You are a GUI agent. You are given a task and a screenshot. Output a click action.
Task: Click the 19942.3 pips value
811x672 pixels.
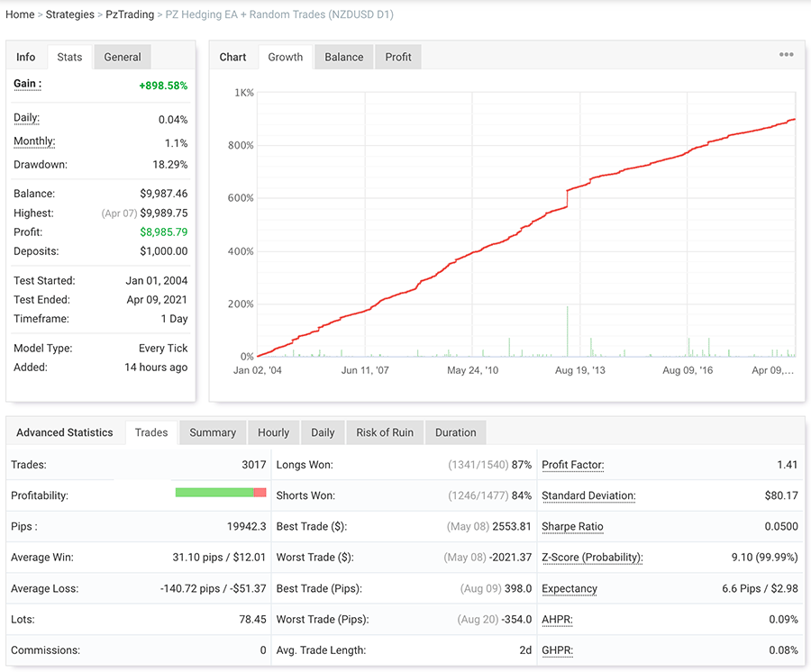pos(246,526)
